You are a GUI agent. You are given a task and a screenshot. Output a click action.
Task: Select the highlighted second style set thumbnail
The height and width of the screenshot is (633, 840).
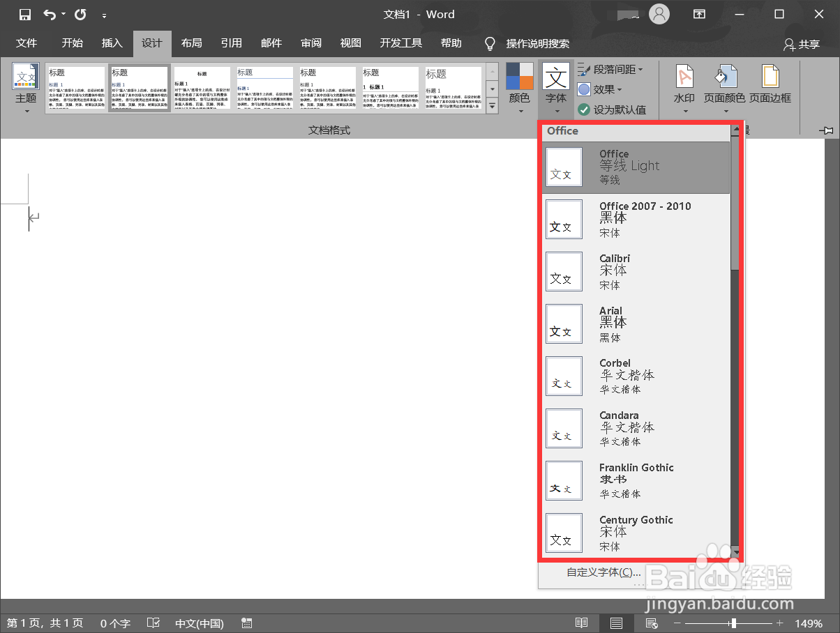point(139,88)
